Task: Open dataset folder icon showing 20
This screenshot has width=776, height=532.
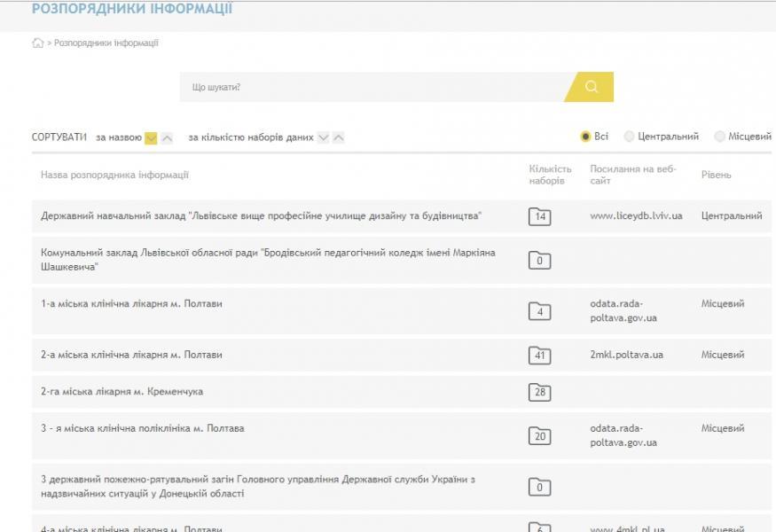Action: [x=539, y=435]
